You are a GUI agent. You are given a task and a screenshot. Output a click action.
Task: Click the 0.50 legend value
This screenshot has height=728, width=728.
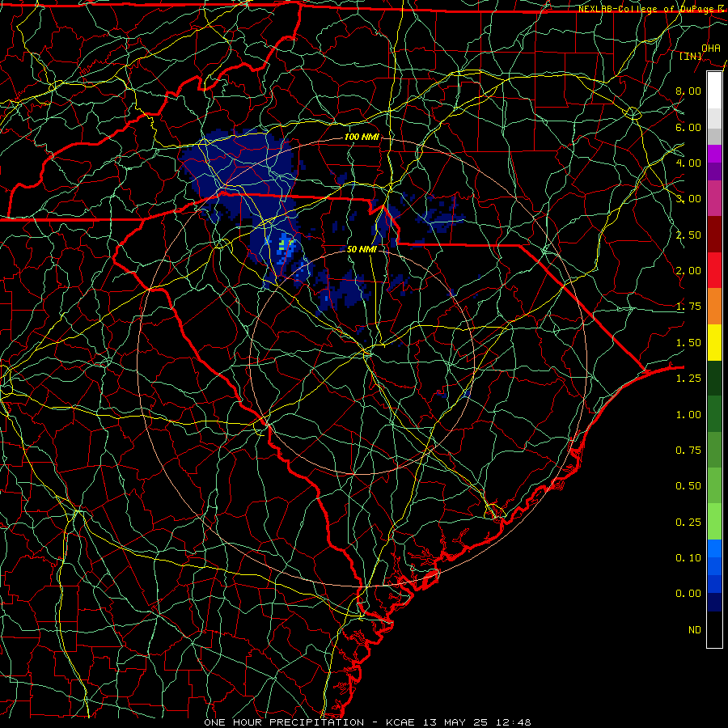pyautogui.click(x=688, y=486)
